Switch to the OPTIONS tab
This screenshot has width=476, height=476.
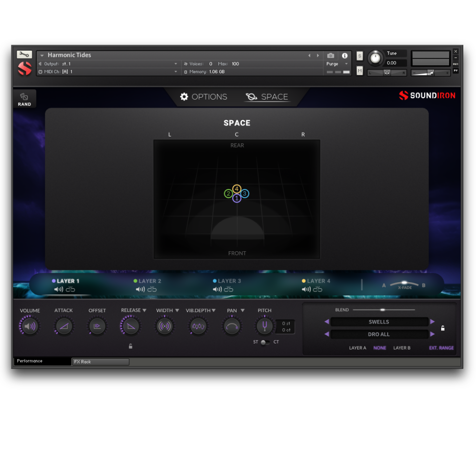[x=203, y=97]
